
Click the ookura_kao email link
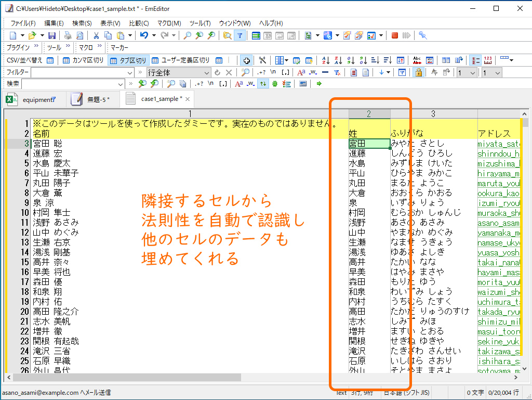click(498, 193)
